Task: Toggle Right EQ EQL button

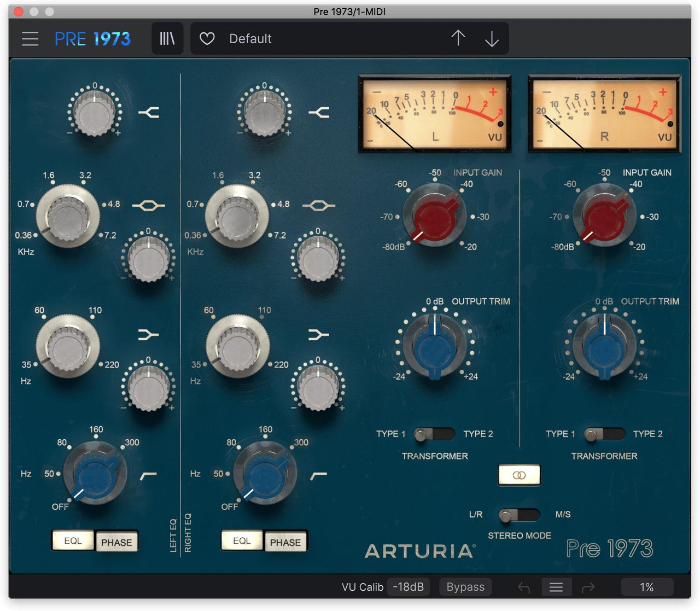Action: click(242, 541)
